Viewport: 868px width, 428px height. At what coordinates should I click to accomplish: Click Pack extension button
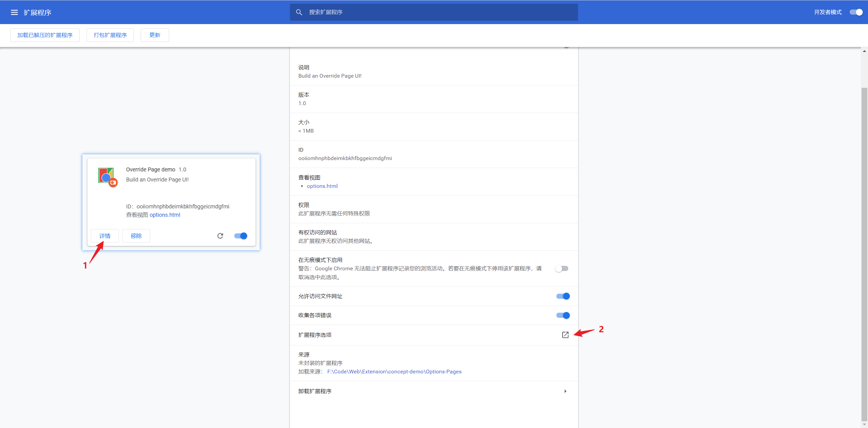tap(110, 35)
